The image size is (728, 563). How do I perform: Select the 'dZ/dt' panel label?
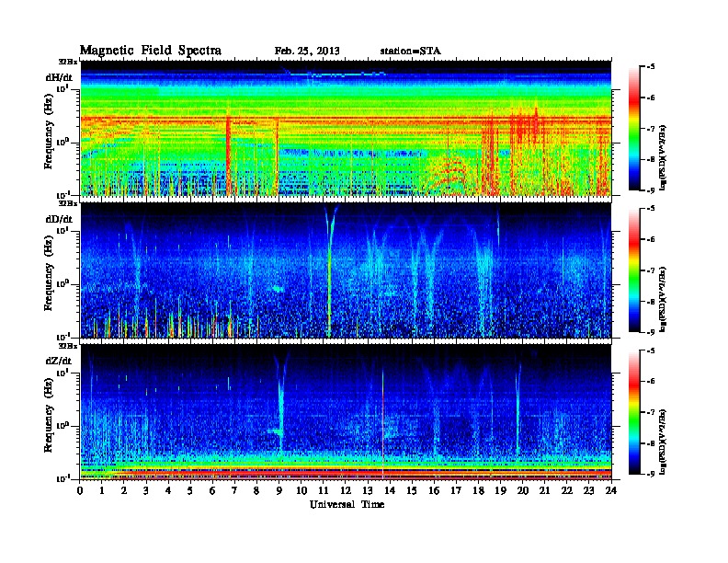click(x=59, y=361)
